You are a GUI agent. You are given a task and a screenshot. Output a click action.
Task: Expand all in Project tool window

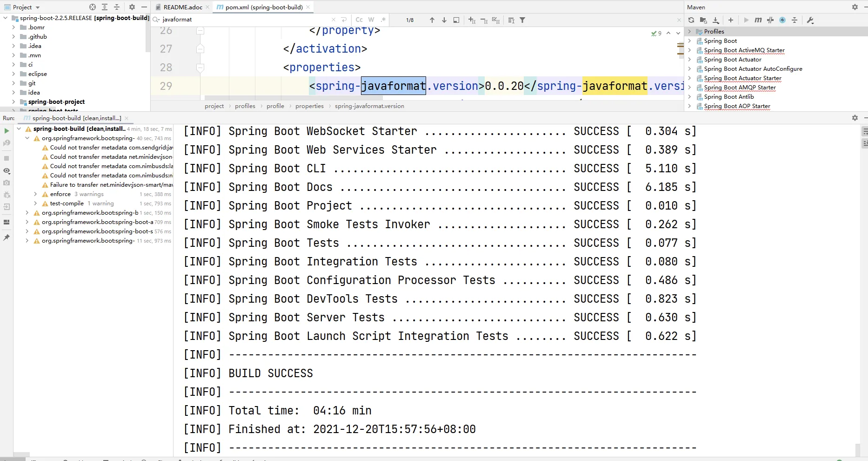105,7
